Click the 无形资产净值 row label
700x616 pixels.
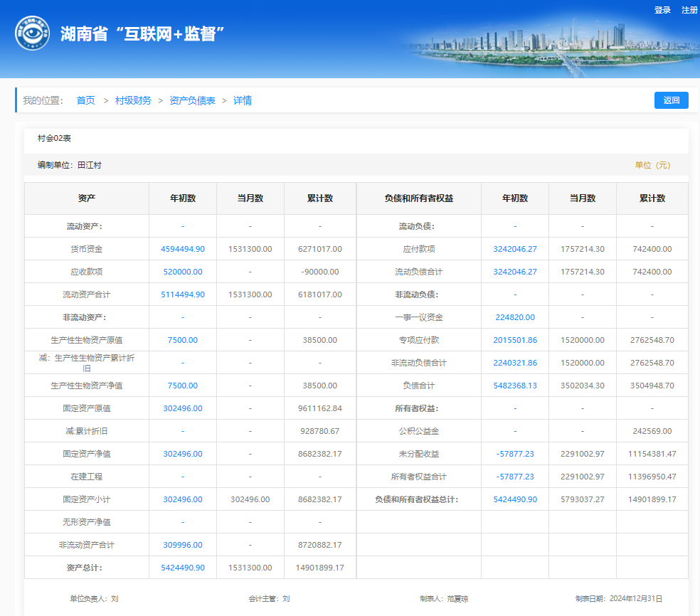(x=87, y=522)
